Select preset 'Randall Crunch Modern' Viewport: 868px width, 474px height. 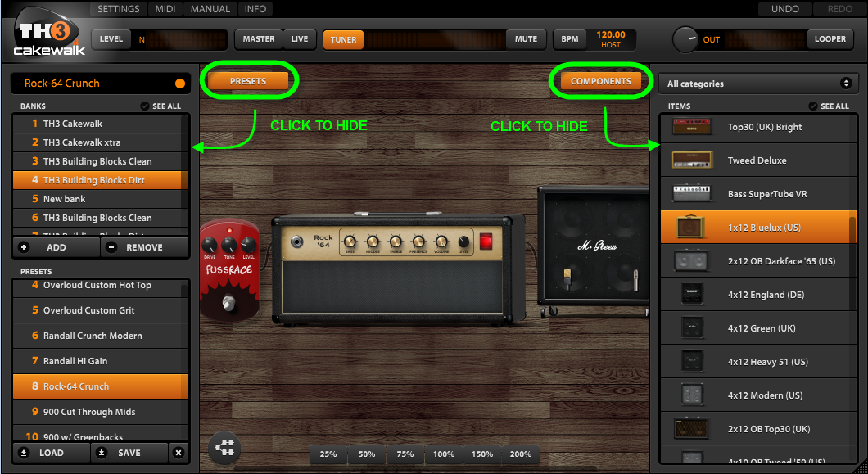[100, 336]
